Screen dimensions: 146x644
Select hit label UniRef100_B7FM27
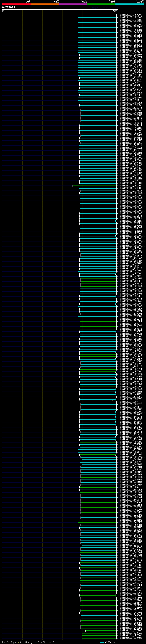click(131, 22)
